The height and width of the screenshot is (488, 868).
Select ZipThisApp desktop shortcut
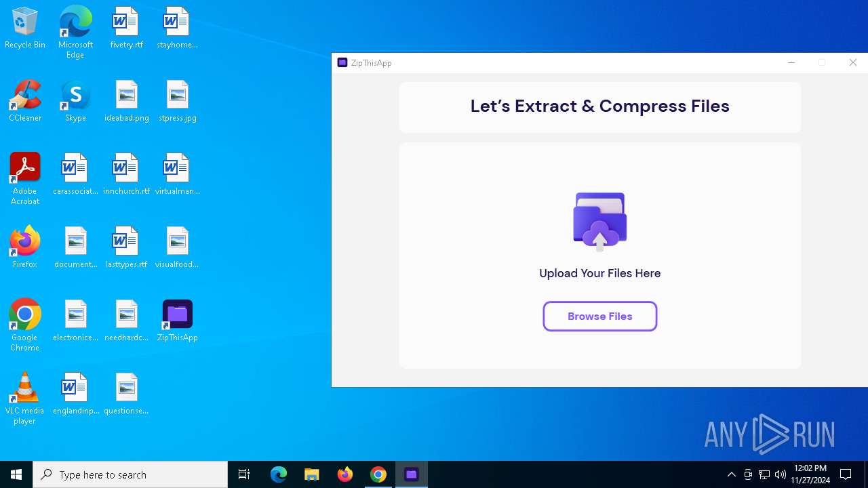coord(177,321)
